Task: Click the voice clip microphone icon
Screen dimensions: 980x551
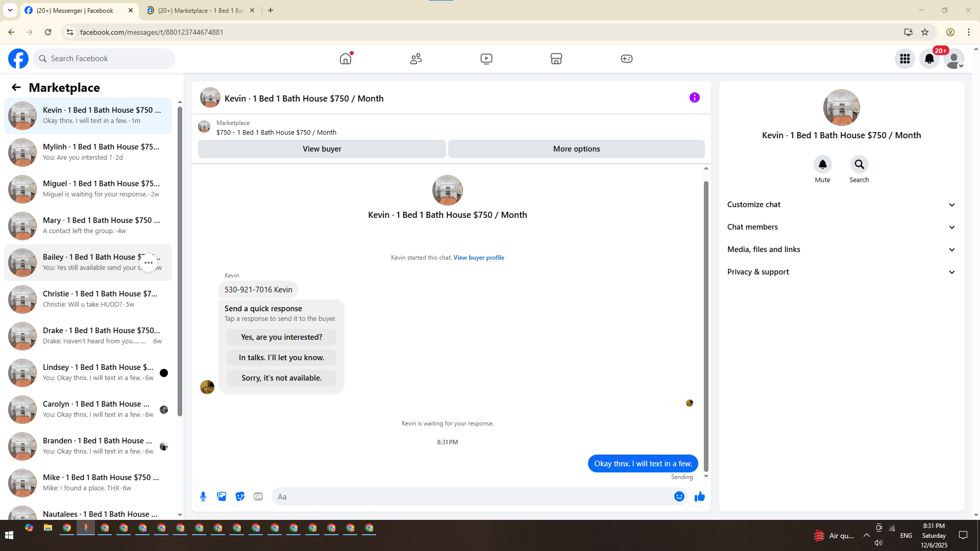Action: pyautogui.click(x=203, y=496)
